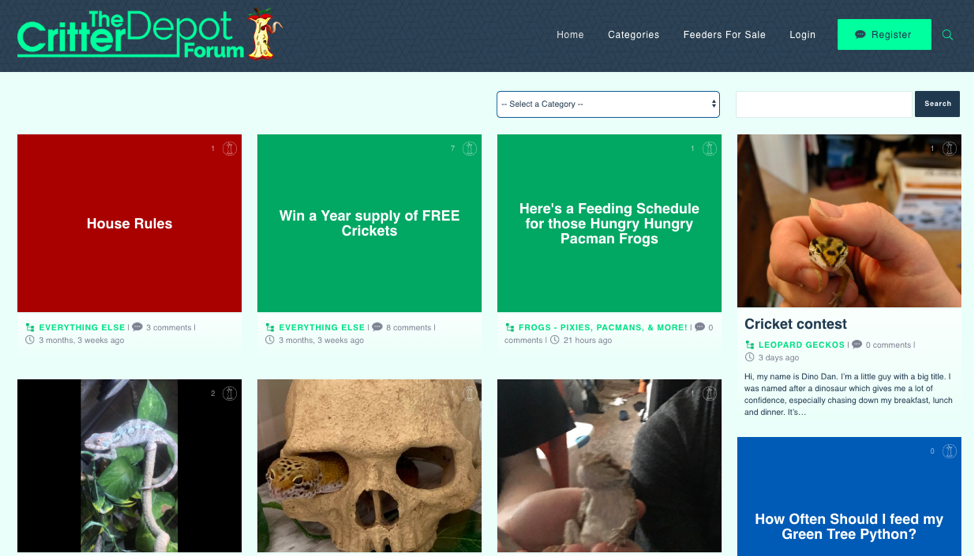Click the green Register button
The image size is (974, 556).
click(x=884, y=35)
